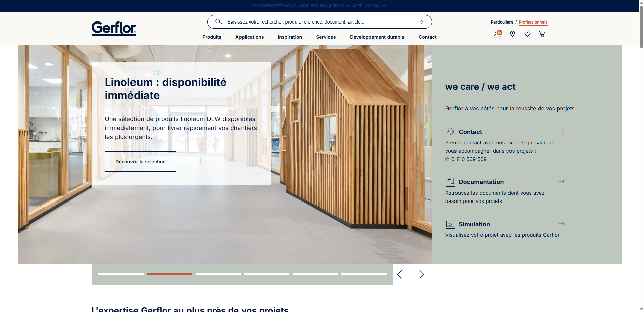Go to the first carousel slide indicator
This screenshot has height=312, width=644.
point(121,274)
